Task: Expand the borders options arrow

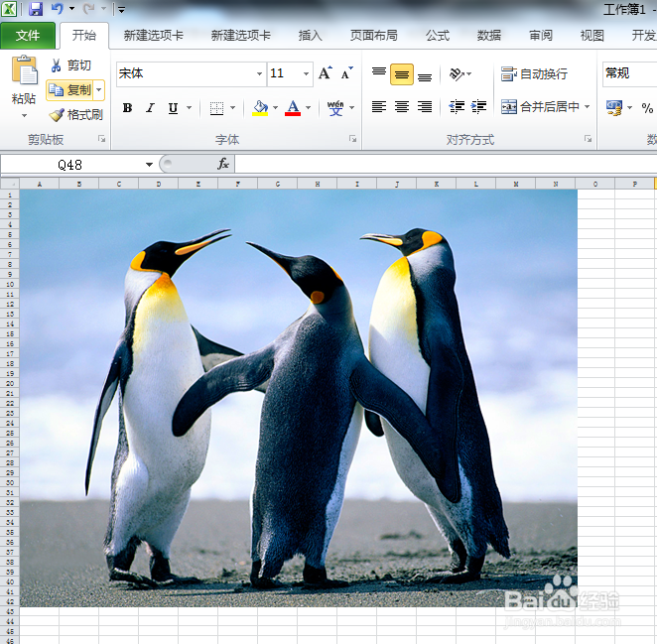Action: pos(232,108)
